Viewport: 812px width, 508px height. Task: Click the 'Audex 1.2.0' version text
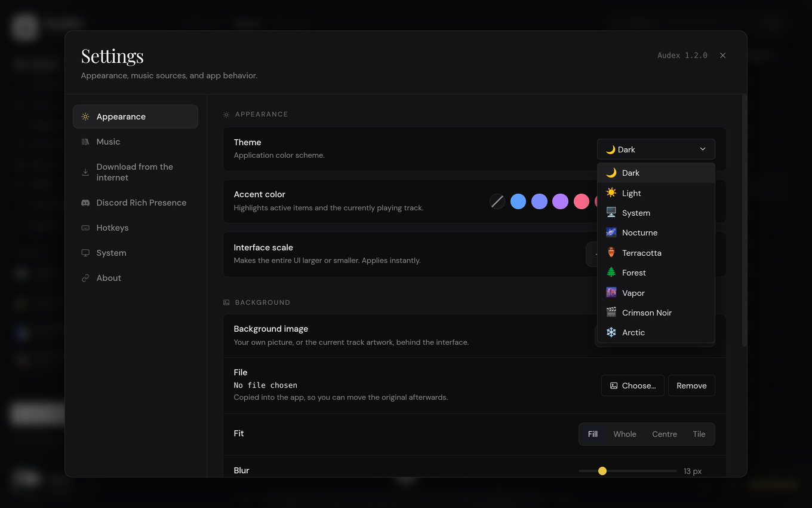[x=682, y=56]
